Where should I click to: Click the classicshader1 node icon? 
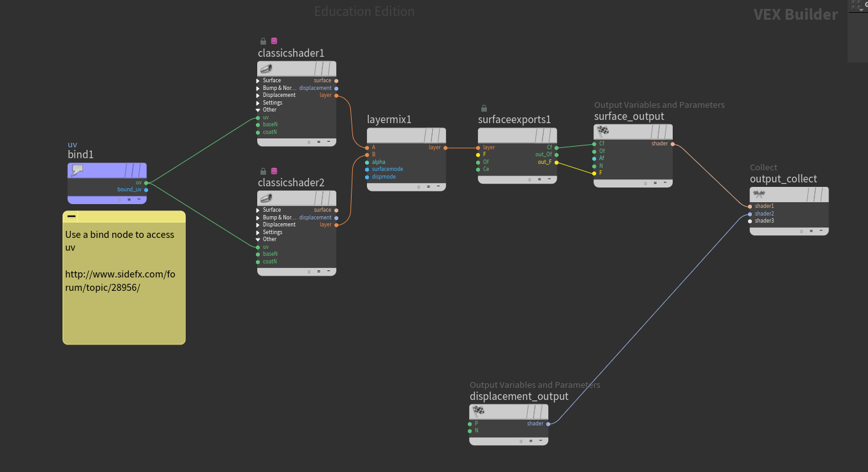pyautogui.click(x=266, y=69)
